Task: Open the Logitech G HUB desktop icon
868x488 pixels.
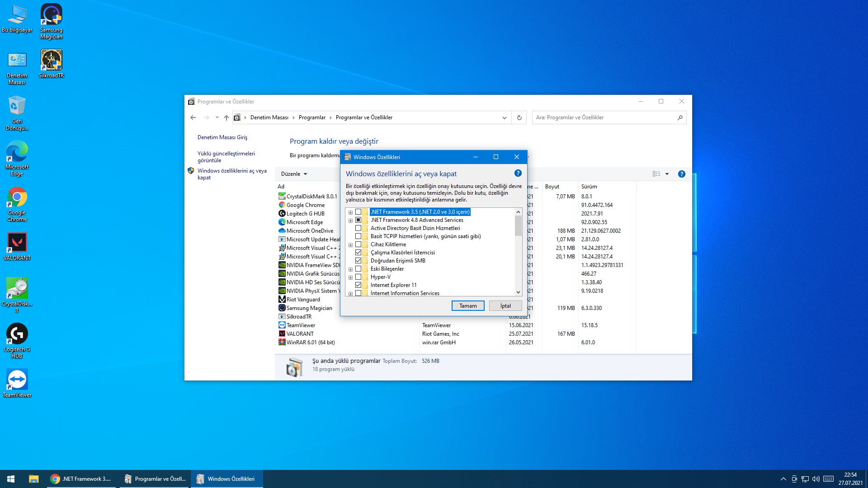Action: 17,340
